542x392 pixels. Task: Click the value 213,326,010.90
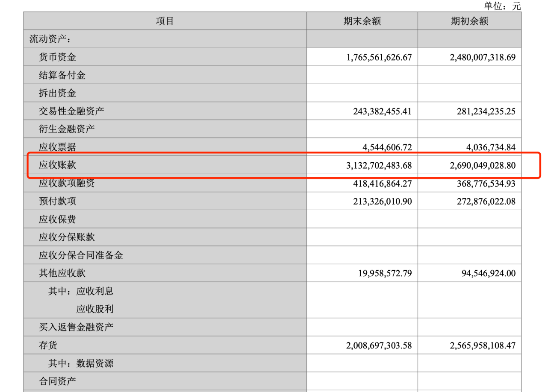coord(383,202)
